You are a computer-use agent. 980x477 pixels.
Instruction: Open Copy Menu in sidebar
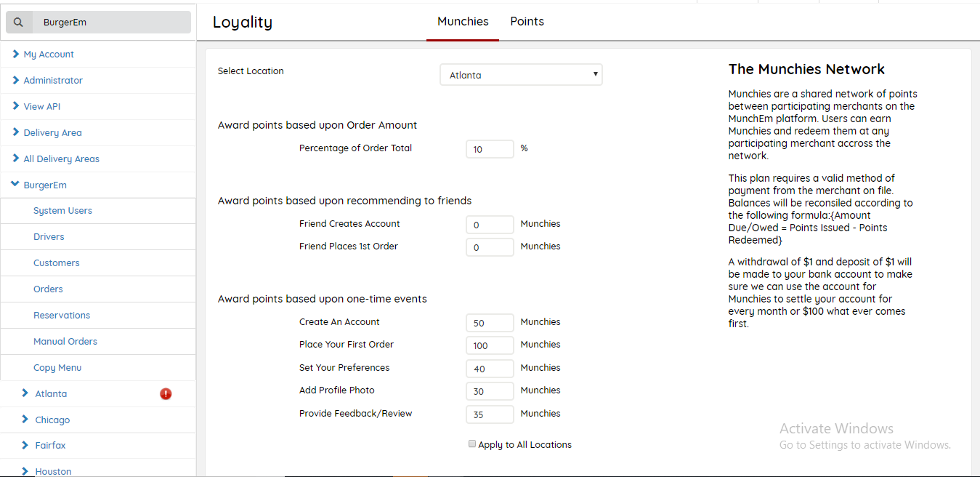57,368
